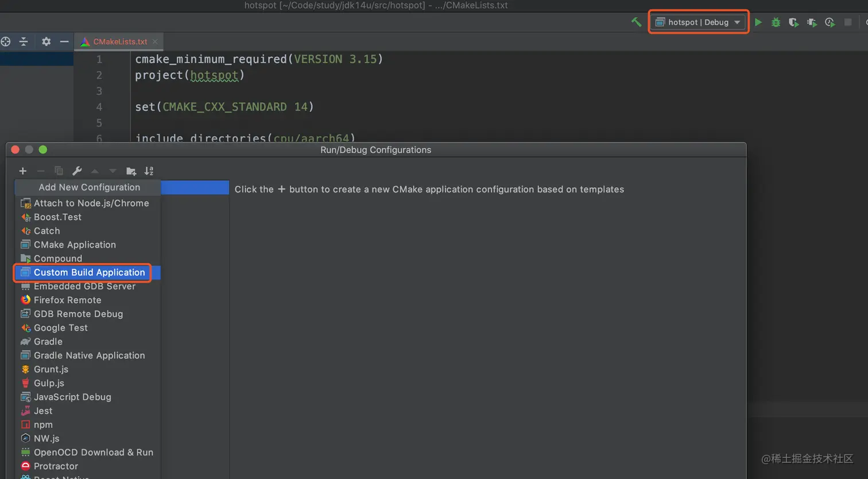Screen dimensions: 868x479
Task: Close the Run/Debug Configurations dialog red button
Action: pos(15,150)
